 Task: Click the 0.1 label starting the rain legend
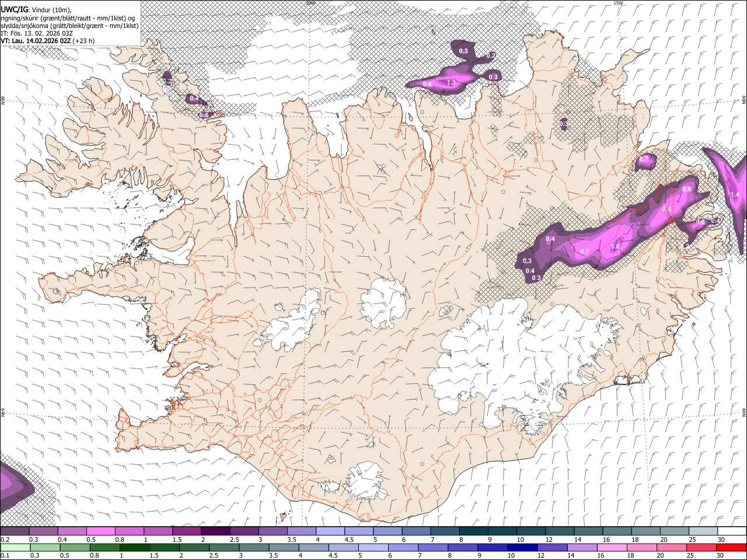(x=4, y=556)
